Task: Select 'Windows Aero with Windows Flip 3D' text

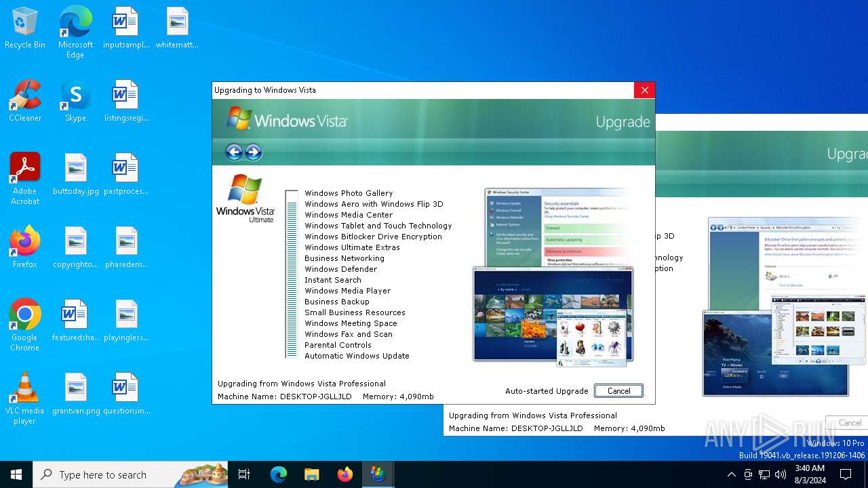Action: [374, 204]
